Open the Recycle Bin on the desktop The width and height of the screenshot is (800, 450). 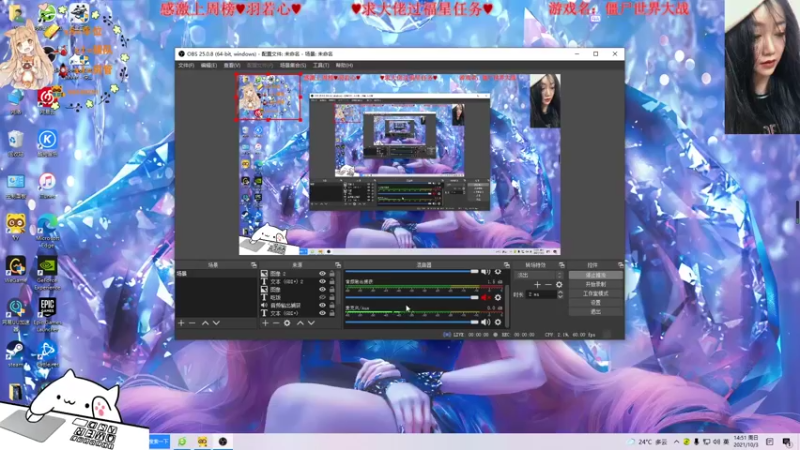click(x=16, y=143)
